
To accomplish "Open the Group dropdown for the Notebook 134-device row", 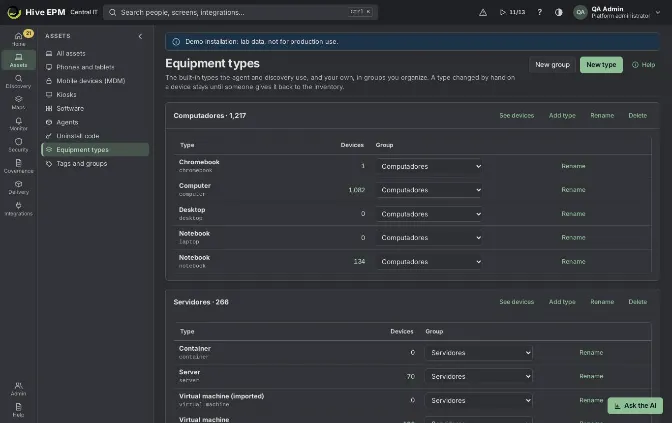I will [429, 261].
